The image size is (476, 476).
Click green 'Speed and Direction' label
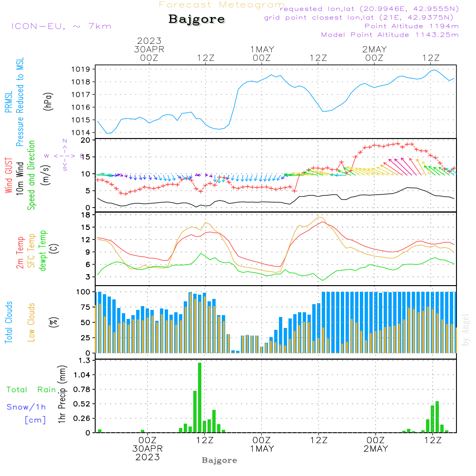pos(31,175)
